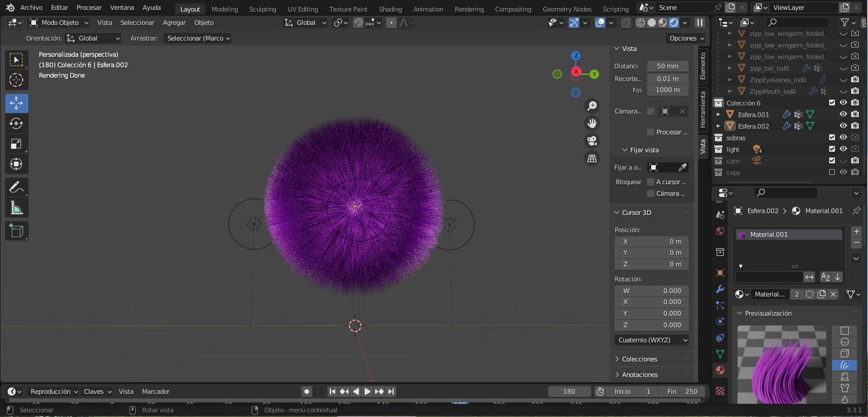Choose the Move tool in toolbar
Image resolution: width=868 pixels, height=417 pixels.
[x=17, y=104]
